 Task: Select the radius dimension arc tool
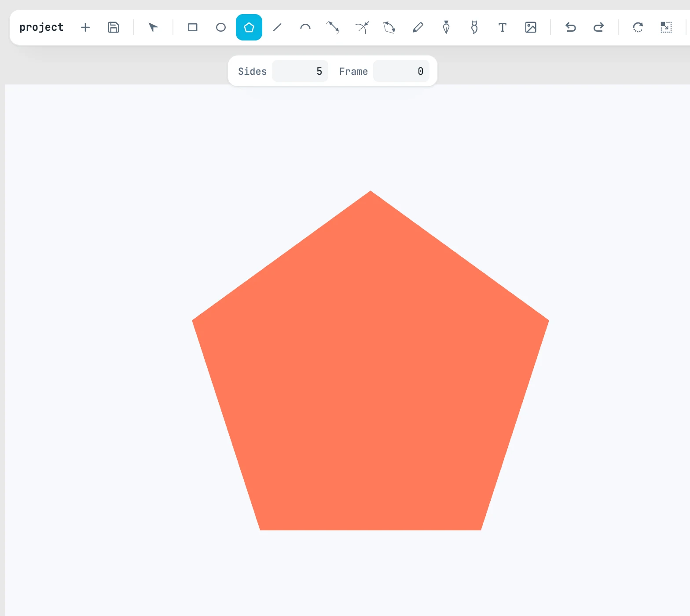[362, 27]
